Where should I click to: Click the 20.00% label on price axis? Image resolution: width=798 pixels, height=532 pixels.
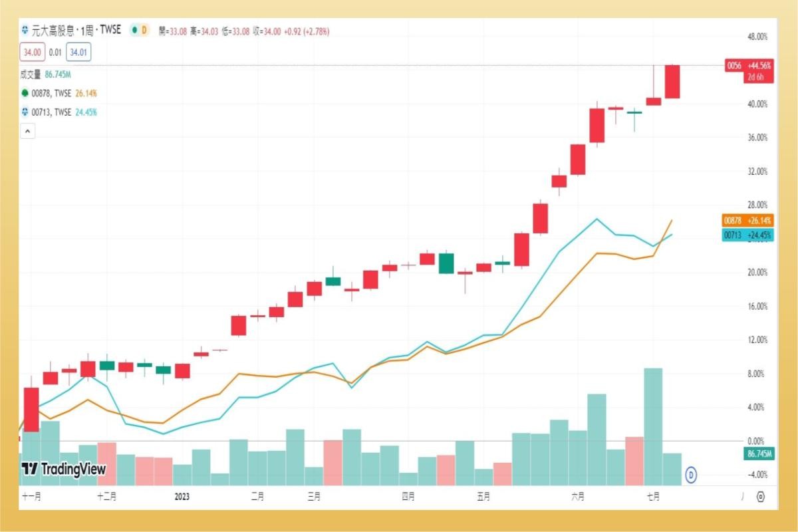click(758, 273)
